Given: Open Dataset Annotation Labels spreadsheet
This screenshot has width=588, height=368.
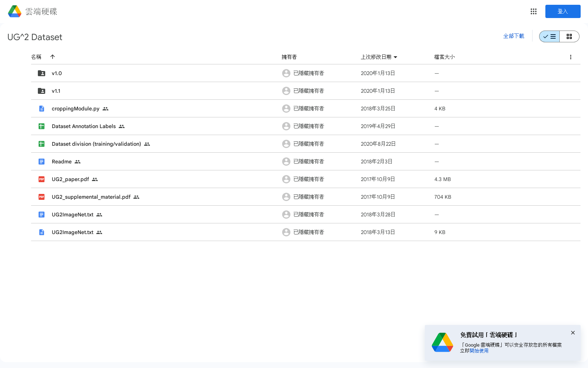Looking at the screenshot, I should [x=84, y=126].
